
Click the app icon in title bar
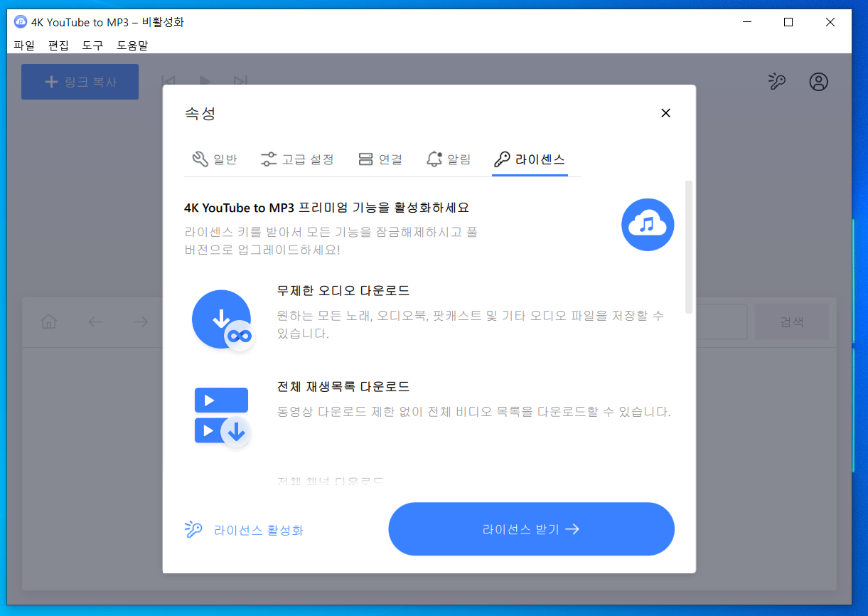click(x=20, y=22)
